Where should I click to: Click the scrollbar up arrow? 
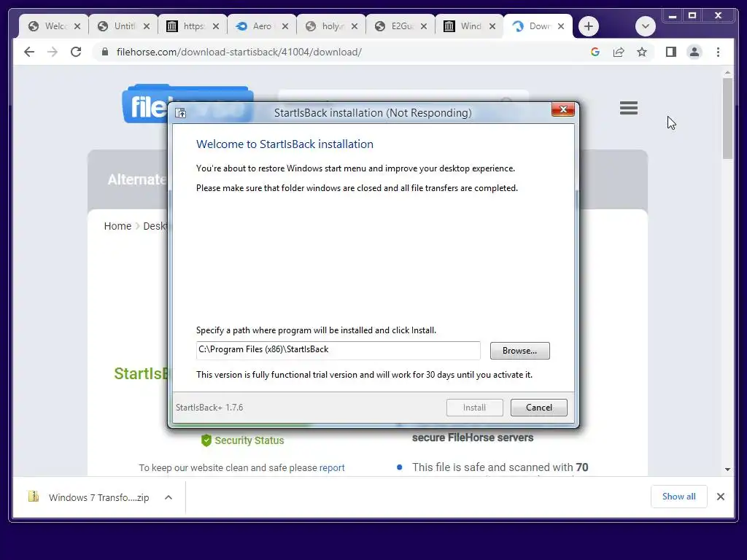point(727,73)
